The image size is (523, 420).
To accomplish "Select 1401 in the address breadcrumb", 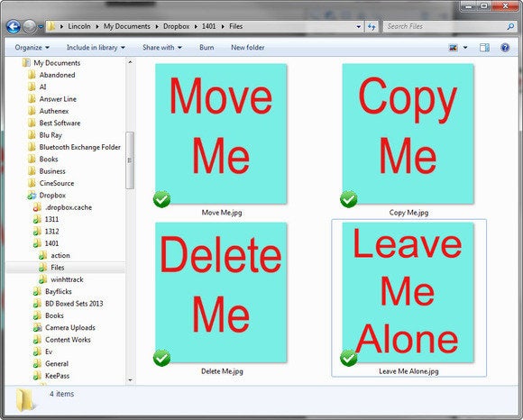I will (208, 26).
